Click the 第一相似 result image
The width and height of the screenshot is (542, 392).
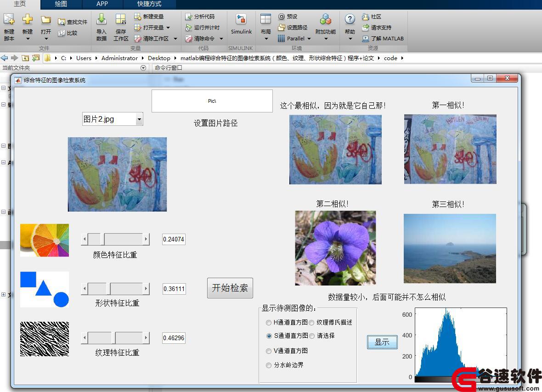pos(450,149)
